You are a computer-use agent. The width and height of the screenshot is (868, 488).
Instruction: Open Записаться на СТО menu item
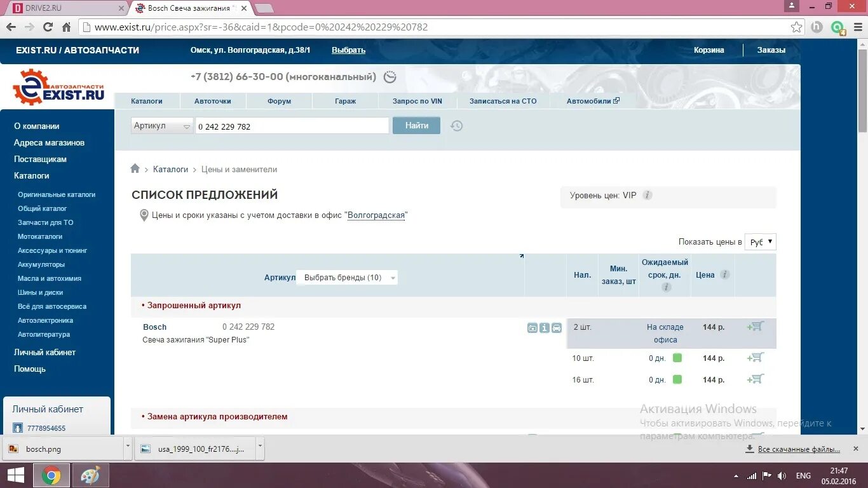click(x=503, y=101)
